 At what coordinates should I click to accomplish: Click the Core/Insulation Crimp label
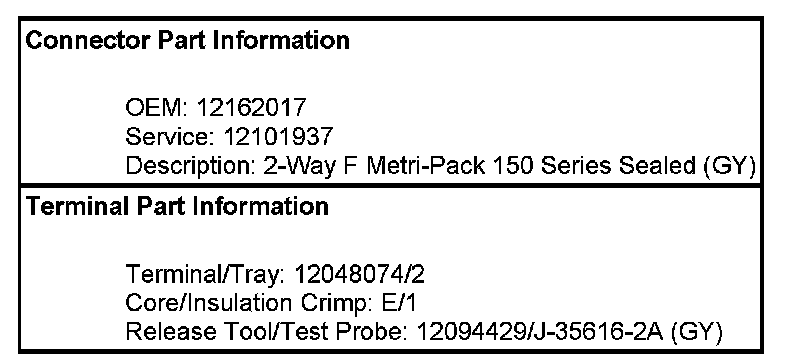pyautogui.click(x=249, y=303)
